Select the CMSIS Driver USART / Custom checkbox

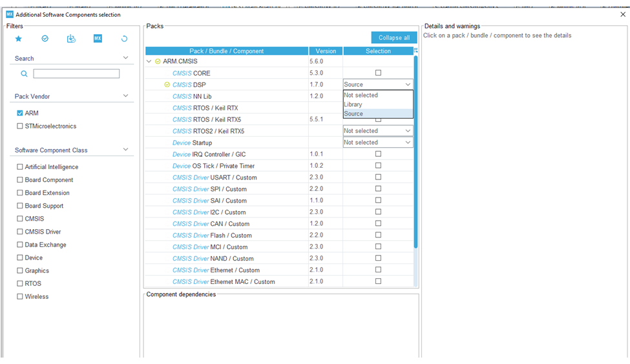point(378,177)
